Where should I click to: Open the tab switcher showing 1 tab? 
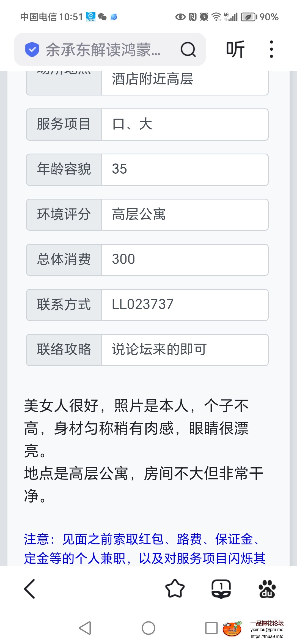coord(221,589)
